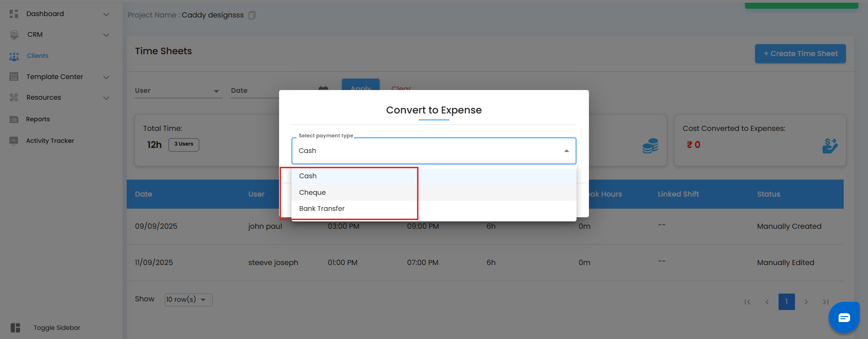Expand the Dashboard menu chevron

[106, 14]
